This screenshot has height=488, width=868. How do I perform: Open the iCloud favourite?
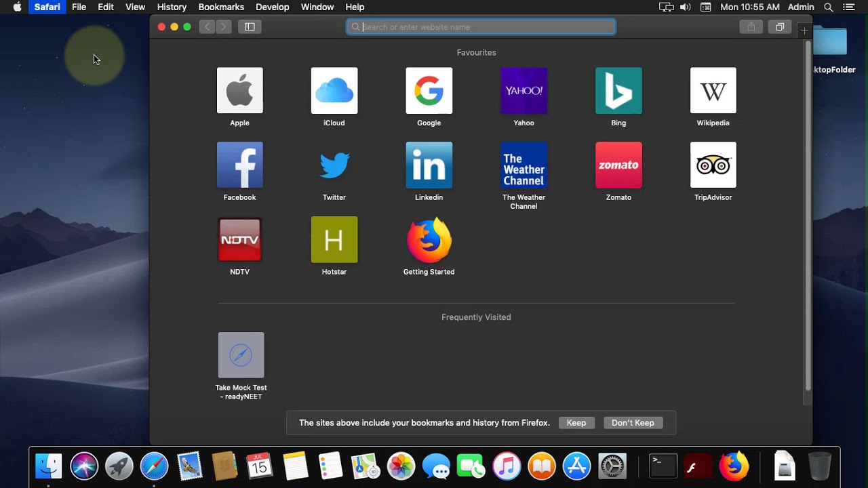pyautogui.click(x=334, y=90)
